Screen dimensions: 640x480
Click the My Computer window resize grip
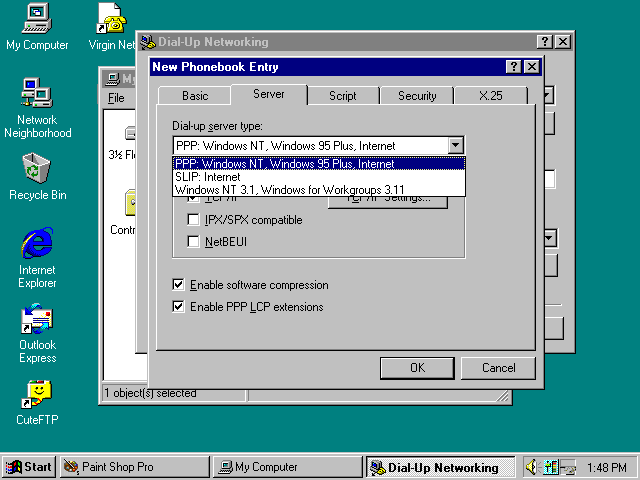click(x=503, y=396)
